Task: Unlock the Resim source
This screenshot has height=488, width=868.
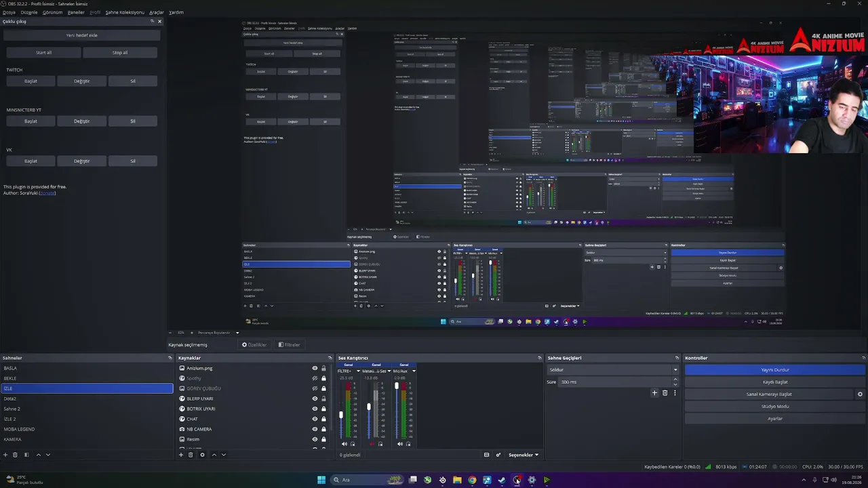Action: pos(323,439)
